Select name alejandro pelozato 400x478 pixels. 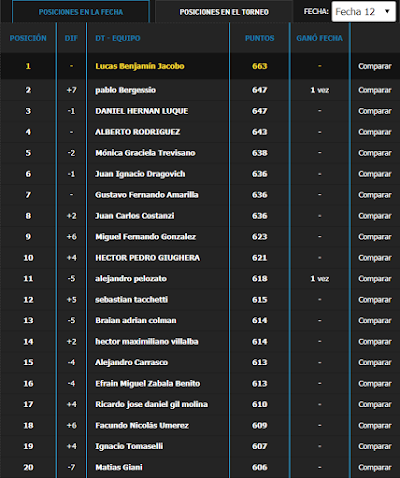pos(131,279)
